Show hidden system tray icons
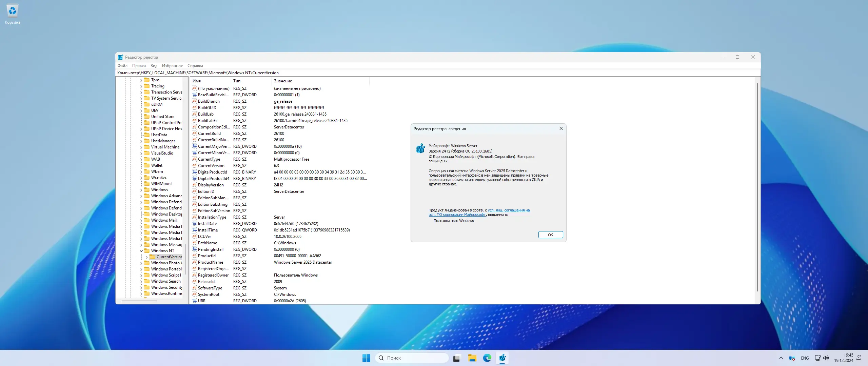 [x=781, y=358]
